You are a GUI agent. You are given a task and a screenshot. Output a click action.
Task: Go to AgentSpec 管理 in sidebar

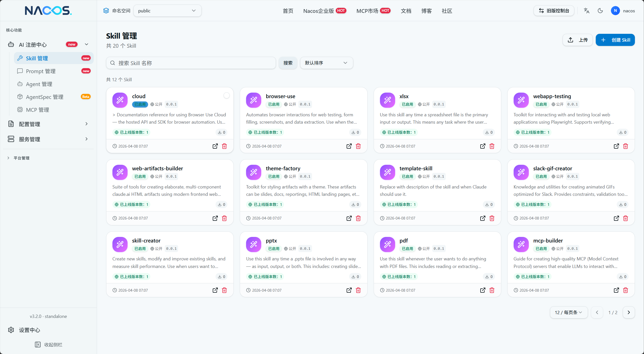pyautogui.click(x=54, y=97)
